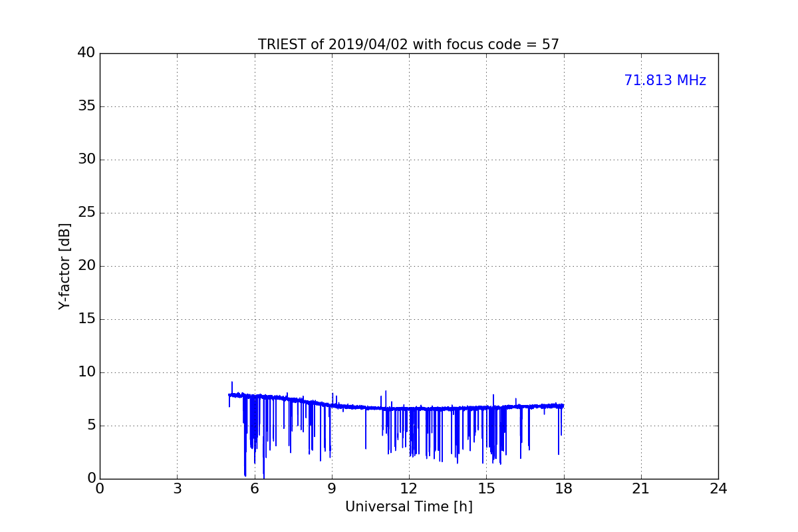Viewport: 798px width, 532px height.
Task: Click the x-axis tick label 6
Action: [254, 489]
